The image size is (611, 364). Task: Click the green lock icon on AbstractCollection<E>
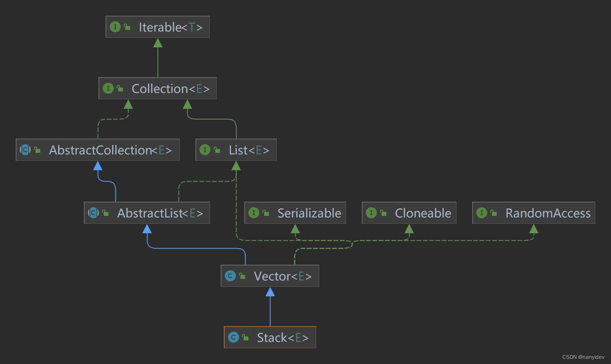(x=37, y=150)
